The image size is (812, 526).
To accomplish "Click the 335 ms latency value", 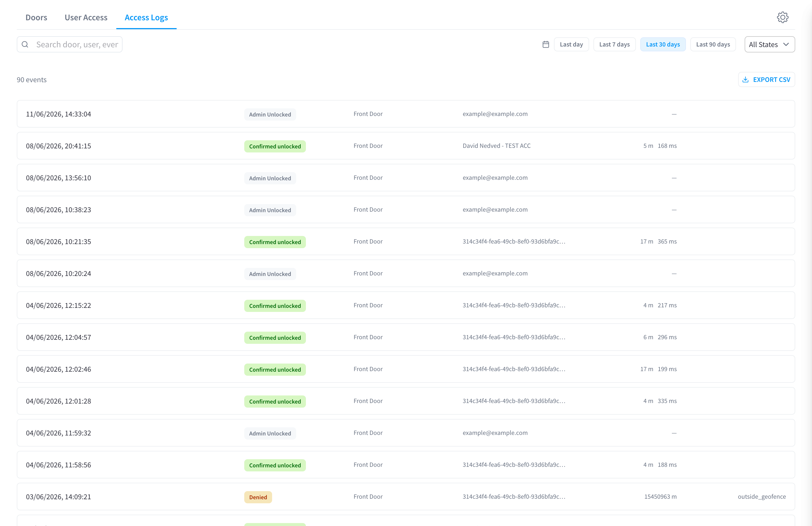I will coord(667,401).
